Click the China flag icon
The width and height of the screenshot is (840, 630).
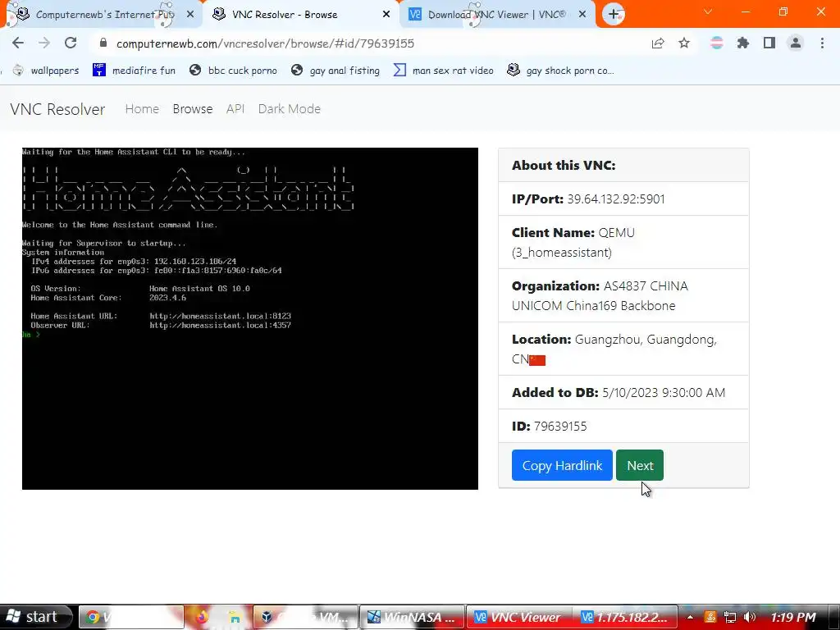(x=536, y=360)
